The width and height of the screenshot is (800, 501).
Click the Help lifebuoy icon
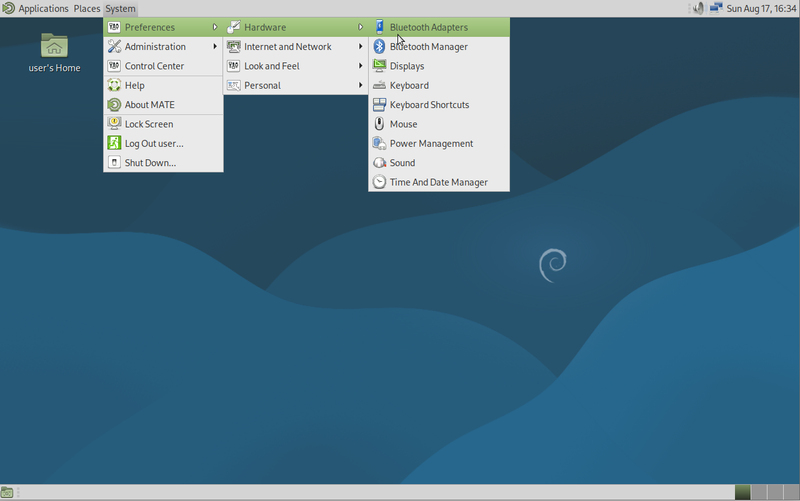[x=114, y=85]
